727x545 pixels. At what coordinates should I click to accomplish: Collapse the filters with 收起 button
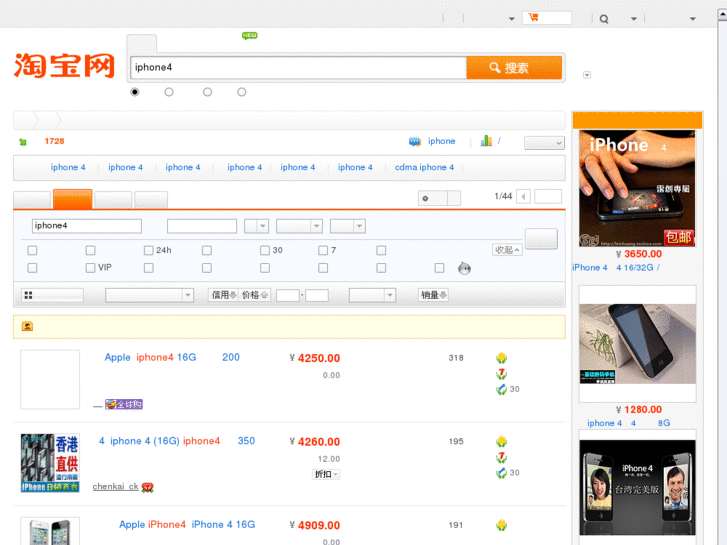click(507, 250)
